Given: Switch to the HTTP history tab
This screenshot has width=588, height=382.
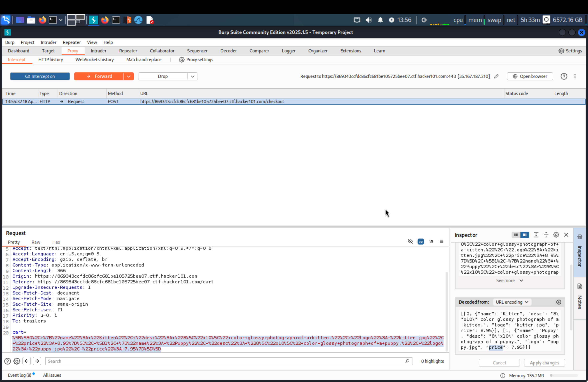Looking at the screenshot, I should pyautogui.click(x=51, y=60).
